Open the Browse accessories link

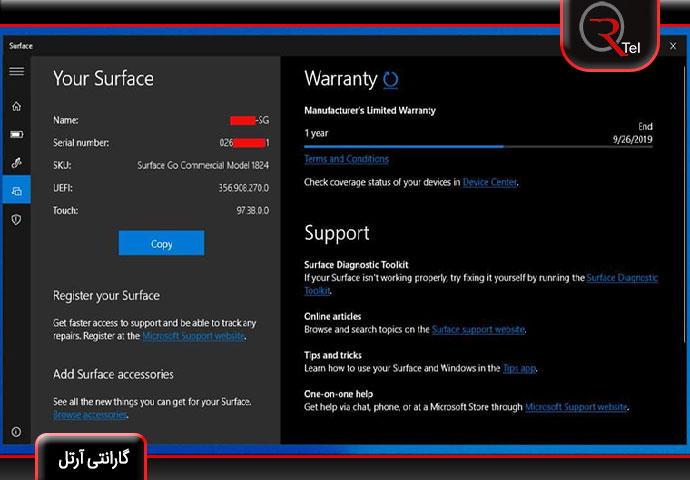[90, 415]
